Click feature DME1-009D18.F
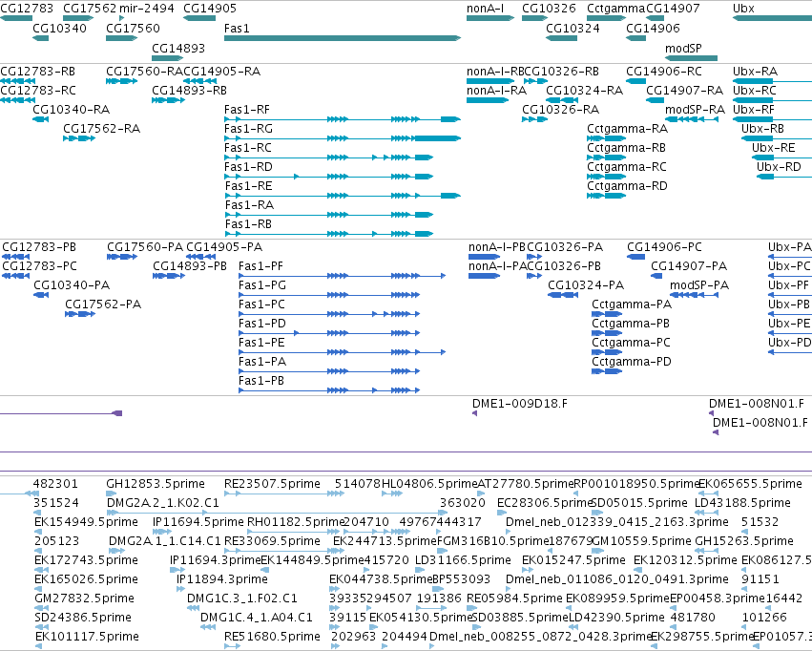This screenshot has height=651, width=812. (x=519, y=404)
